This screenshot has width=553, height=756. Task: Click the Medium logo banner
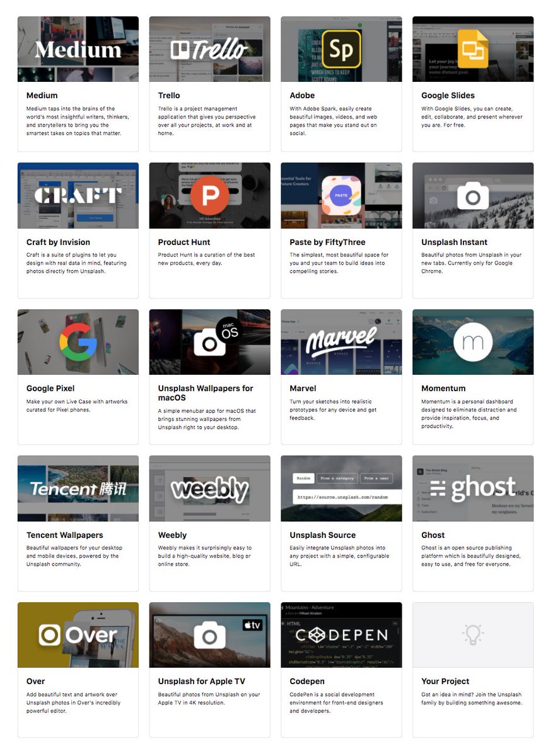[78, 49]
